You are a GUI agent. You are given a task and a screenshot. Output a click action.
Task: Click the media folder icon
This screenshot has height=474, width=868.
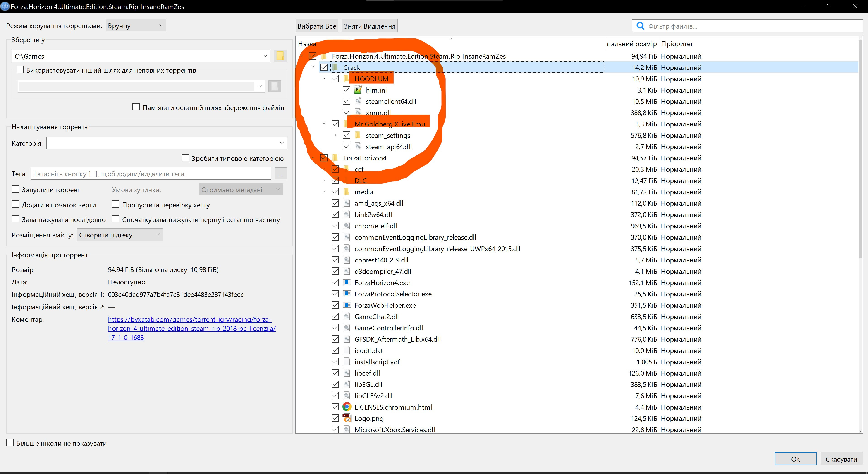click(x=346, y=192)
